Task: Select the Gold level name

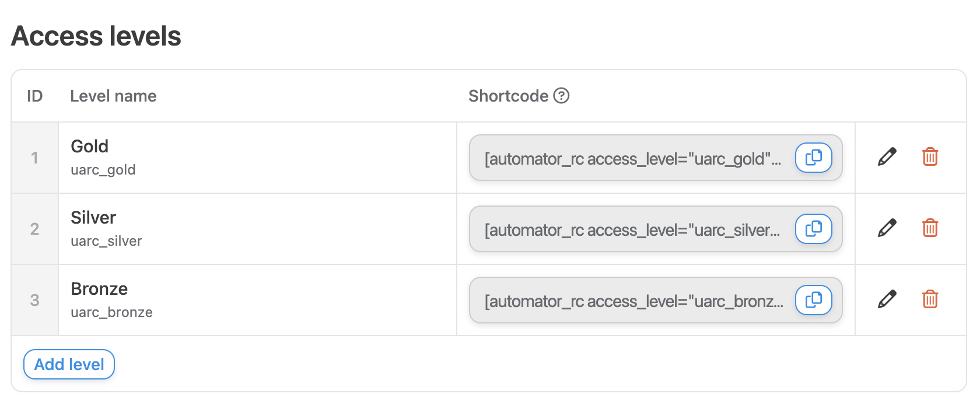Action: click(x=90, y=146)
